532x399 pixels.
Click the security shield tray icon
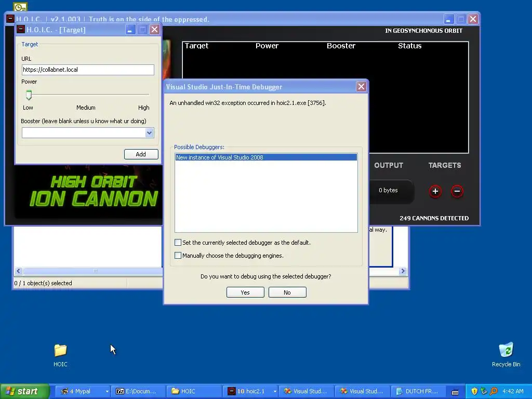pyautogui.click(x=474, y=391)
